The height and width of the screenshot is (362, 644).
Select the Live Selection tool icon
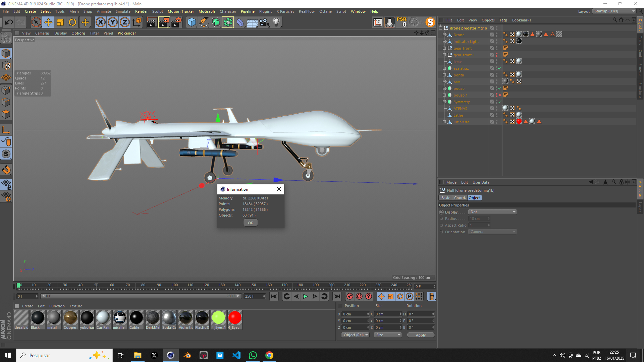pyautogui.click(x=35, y=22)
